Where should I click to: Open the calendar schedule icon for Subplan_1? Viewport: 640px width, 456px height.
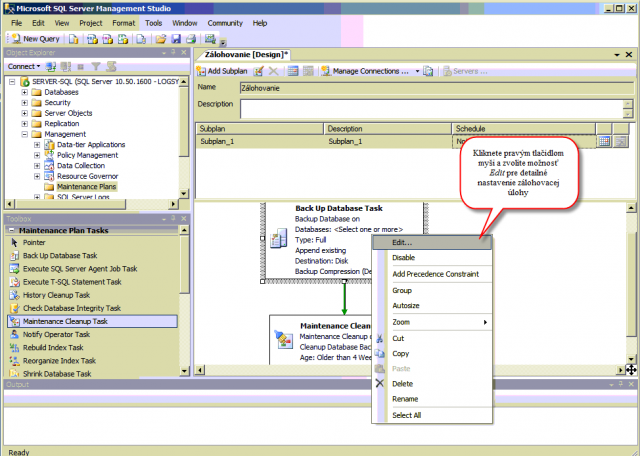click(604, 142)
